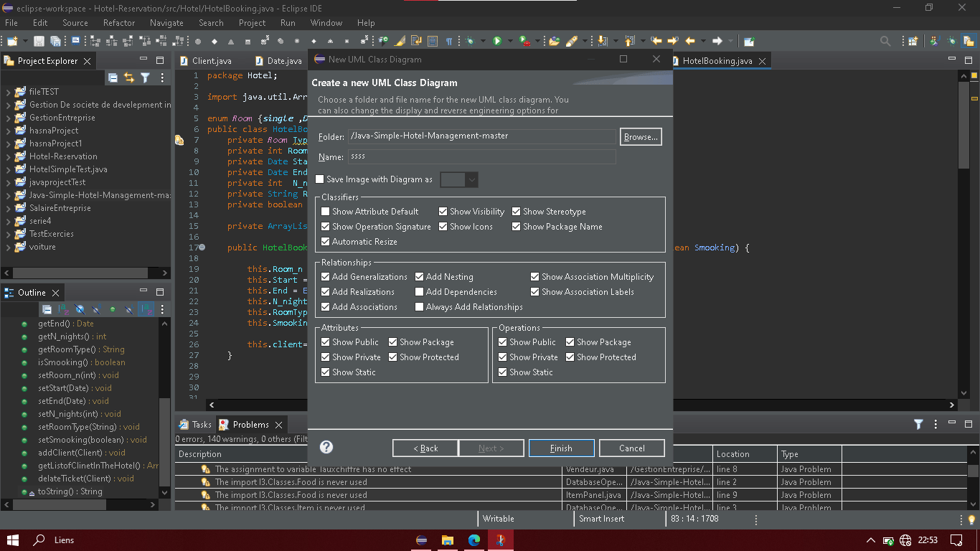
Task: Toggle Link with Editor in Project Explorer
Action: click(130, 77)
